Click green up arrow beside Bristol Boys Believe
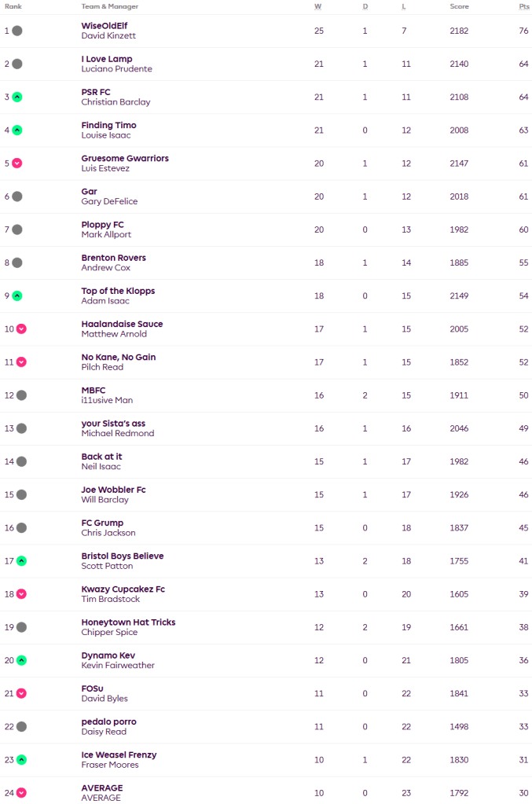Viewport: 532px width, 804px height. coord(21,561)
